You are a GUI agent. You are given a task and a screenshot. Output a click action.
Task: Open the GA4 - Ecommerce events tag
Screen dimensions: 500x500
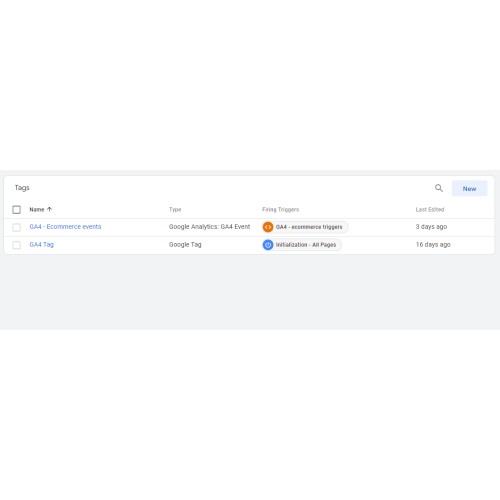click(65, 227)
